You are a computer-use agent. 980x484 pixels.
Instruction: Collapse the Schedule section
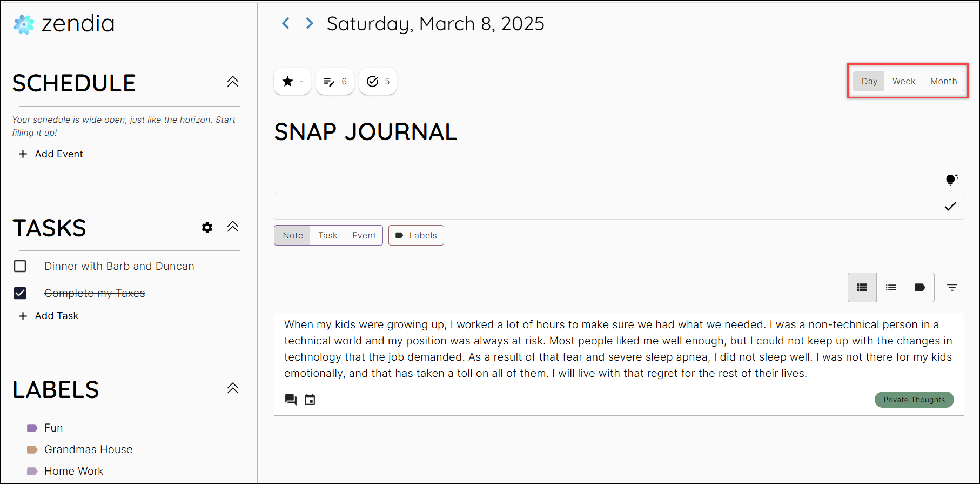(233, 82)
